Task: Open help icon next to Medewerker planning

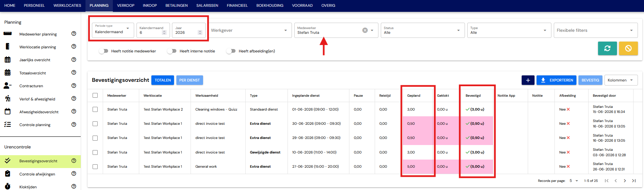Action: point(74,33)
